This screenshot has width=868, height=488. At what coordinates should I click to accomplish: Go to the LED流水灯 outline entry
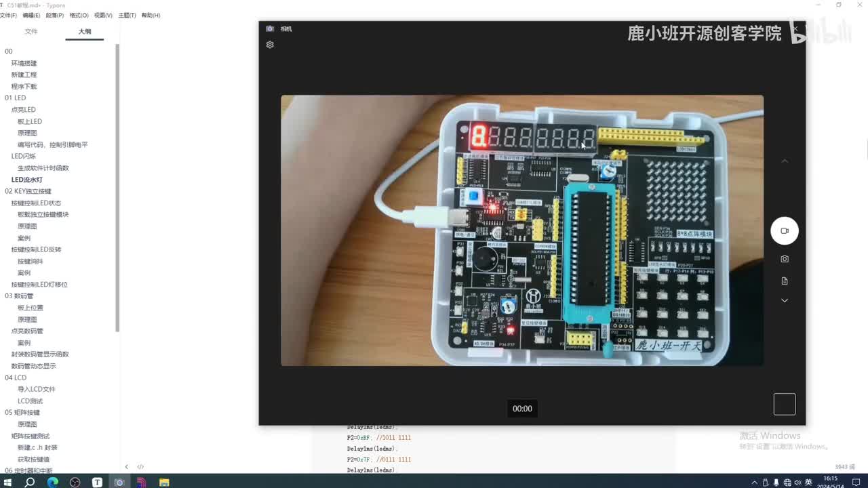coord(27,180)
